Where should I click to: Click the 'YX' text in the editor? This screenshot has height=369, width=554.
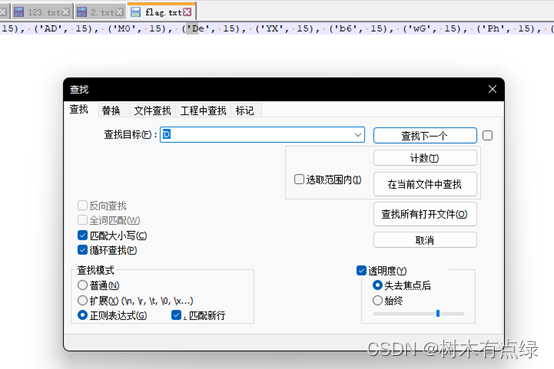tap(272, 28)
